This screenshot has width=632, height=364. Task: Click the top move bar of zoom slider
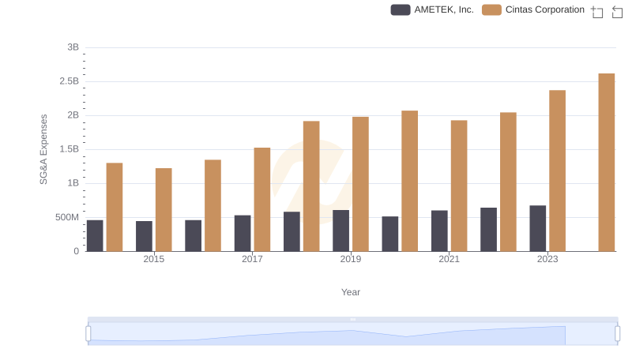352,319
